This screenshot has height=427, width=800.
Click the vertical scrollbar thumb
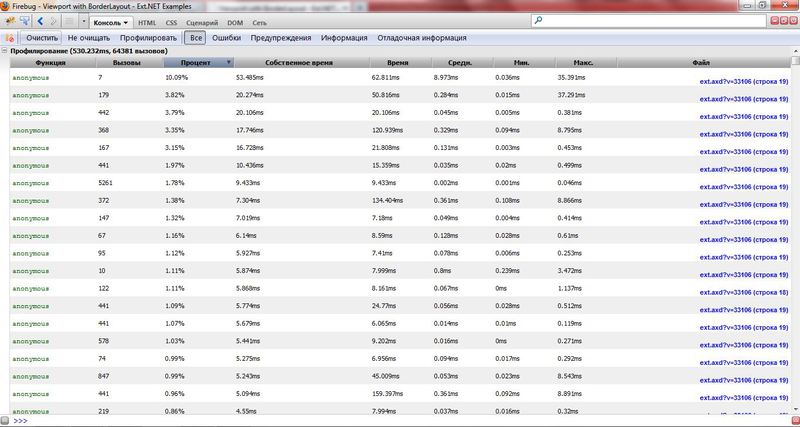coord(795,61)
